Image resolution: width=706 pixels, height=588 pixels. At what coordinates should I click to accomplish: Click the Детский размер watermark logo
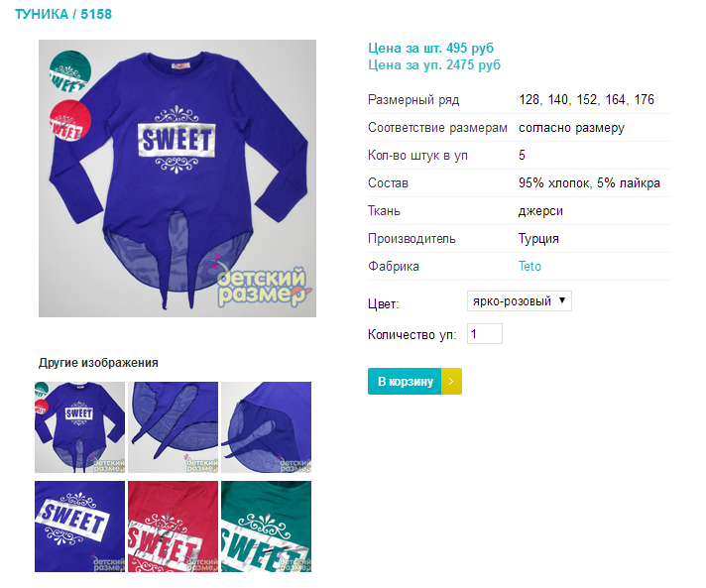[x=262, y=285]
